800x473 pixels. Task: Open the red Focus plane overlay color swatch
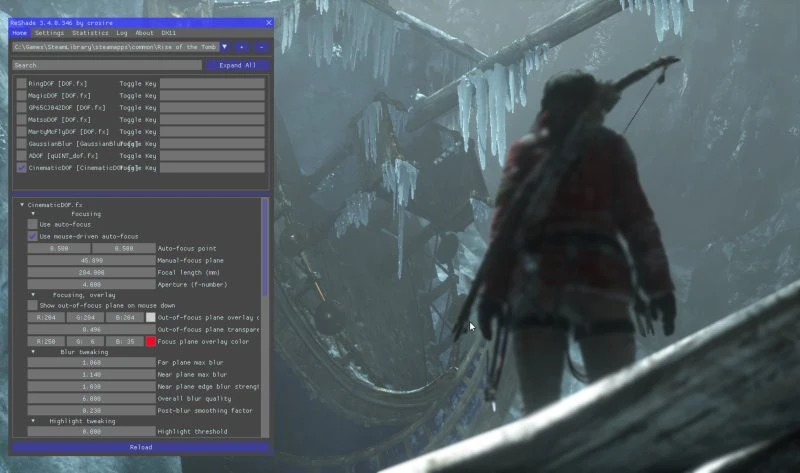point(151,341)
